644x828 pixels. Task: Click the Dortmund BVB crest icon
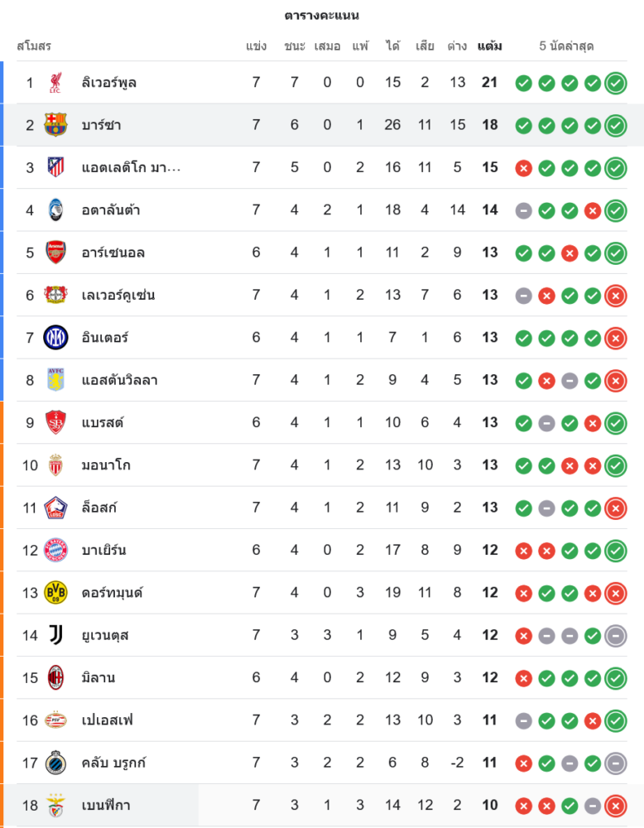point(55,593)
